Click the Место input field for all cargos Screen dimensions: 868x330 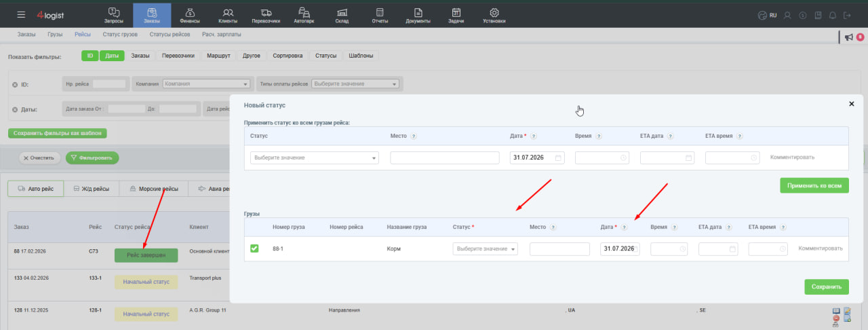click(x=445, y=158)
